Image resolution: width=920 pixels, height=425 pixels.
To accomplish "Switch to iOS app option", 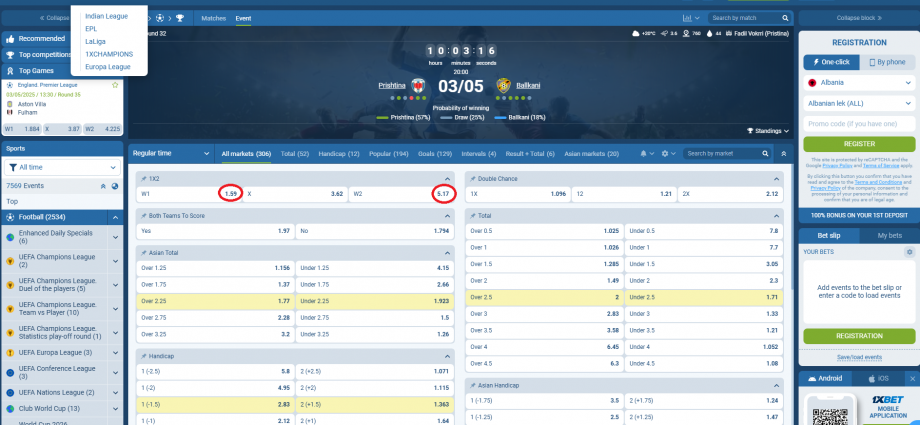I will (878, 379).
